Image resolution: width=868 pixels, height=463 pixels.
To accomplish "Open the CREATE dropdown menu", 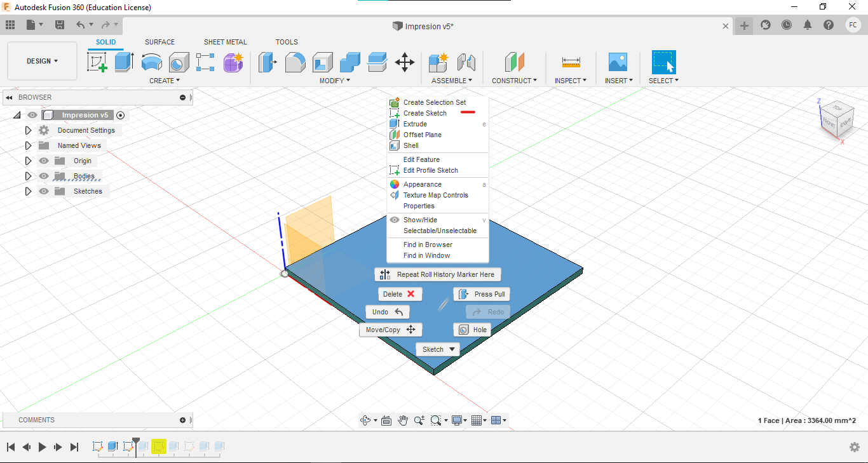I will pyautogui.click(x=165, y=81).
